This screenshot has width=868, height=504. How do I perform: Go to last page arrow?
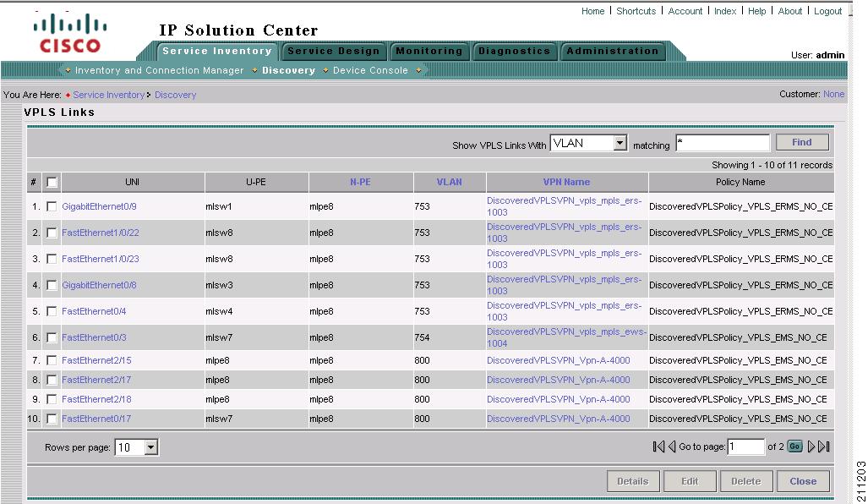pyautogui.click(x=824, y=446)
